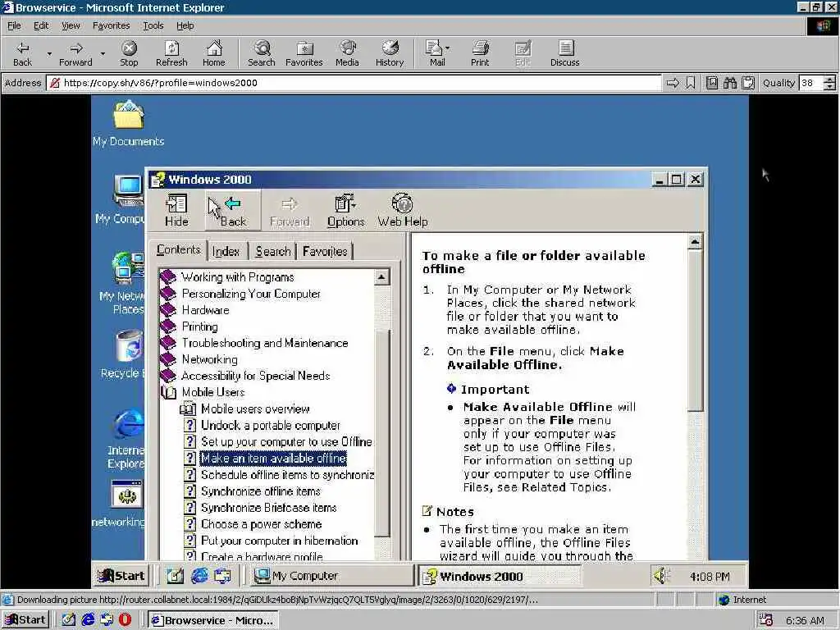Click contents list scroll up arrow
This screenshot has height=630, width=840.
(381, 277)
